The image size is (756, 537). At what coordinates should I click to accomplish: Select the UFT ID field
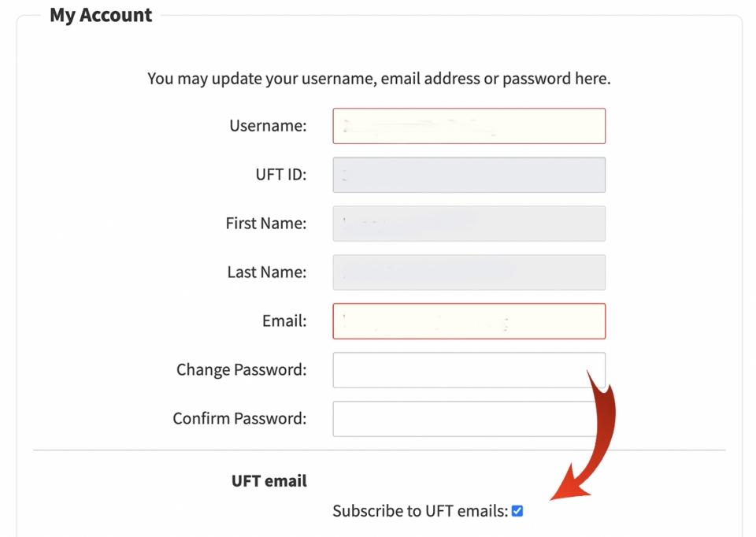(469, 174)
